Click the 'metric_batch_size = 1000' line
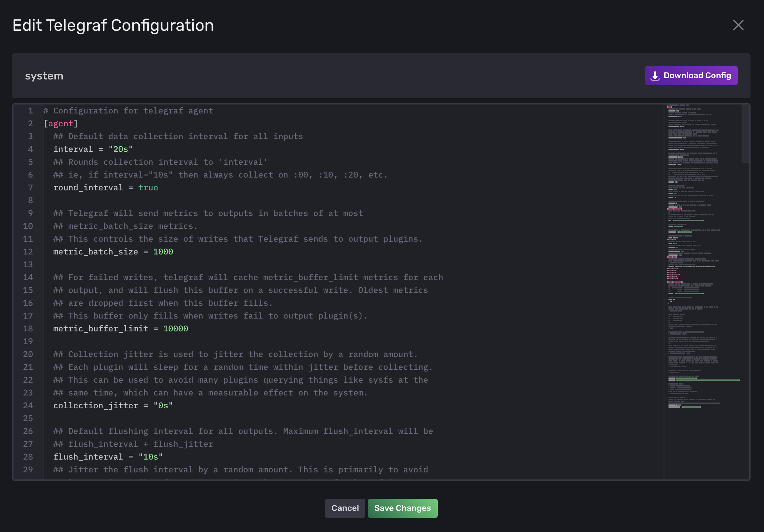The height and width of the screenshot is (532, 764). [x=113, y=252]
